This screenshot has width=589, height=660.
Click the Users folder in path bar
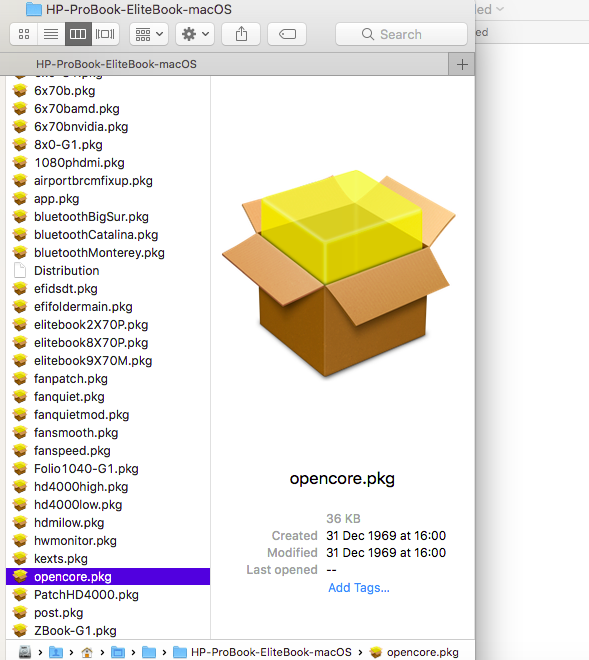tap(56, 652)
